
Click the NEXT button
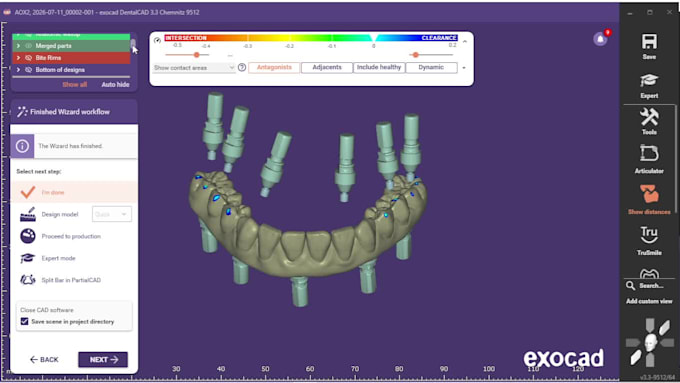pyautogui.click(x=103, y=360)
